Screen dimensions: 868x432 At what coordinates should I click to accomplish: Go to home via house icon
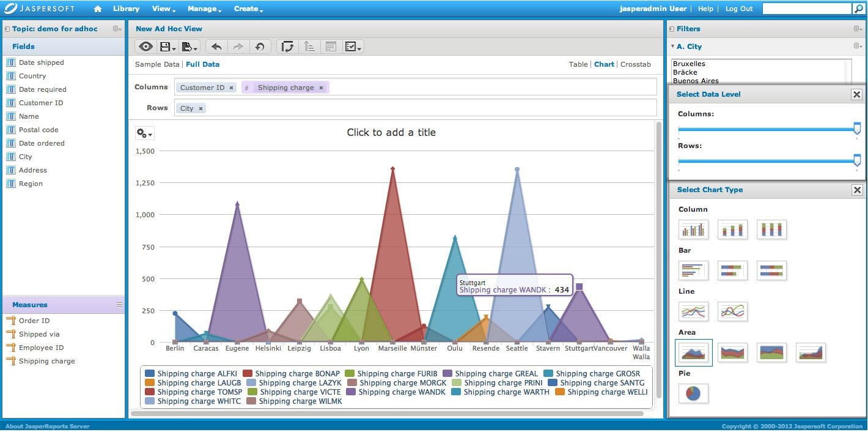(97, 9)
